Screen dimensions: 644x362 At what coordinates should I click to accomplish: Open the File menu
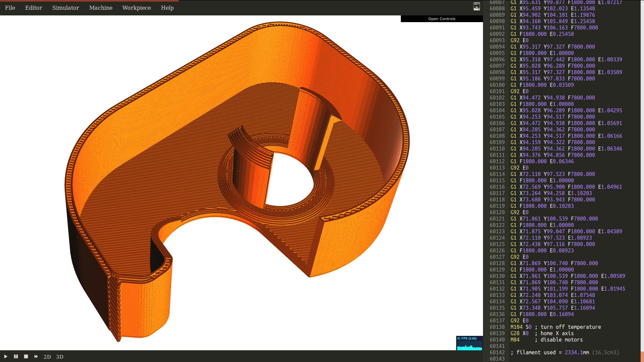pos(10,8)
